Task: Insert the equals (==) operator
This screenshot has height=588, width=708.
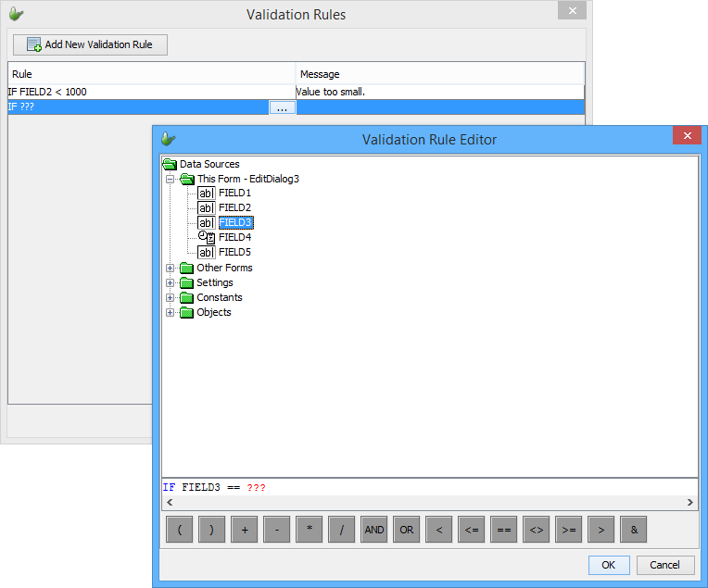Action: click(503, 530)
